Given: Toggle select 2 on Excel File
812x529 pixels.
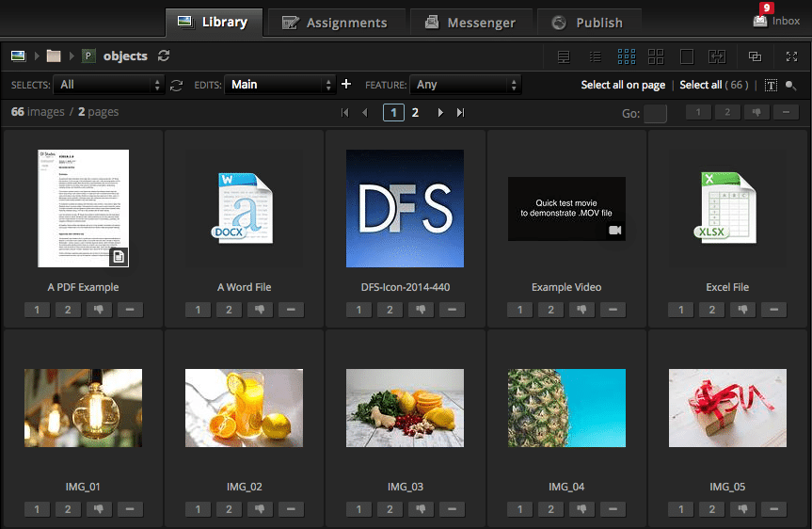Looking at the screenshot, I should pos(711,310).
